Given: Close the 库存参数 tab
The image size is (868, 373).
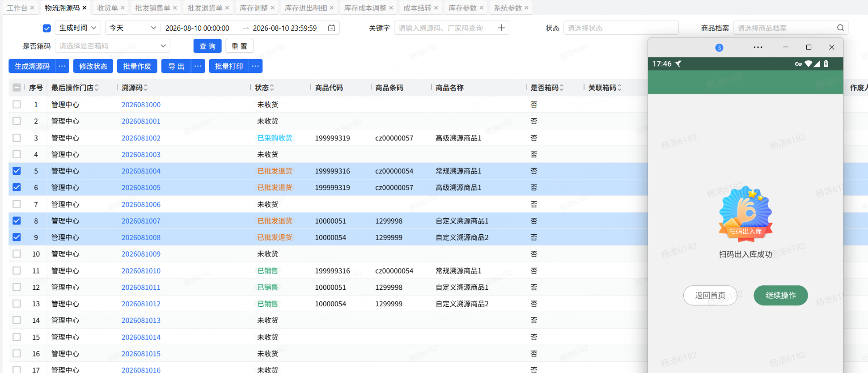Looking at the screenshot, I should click(x=481, y=8).
